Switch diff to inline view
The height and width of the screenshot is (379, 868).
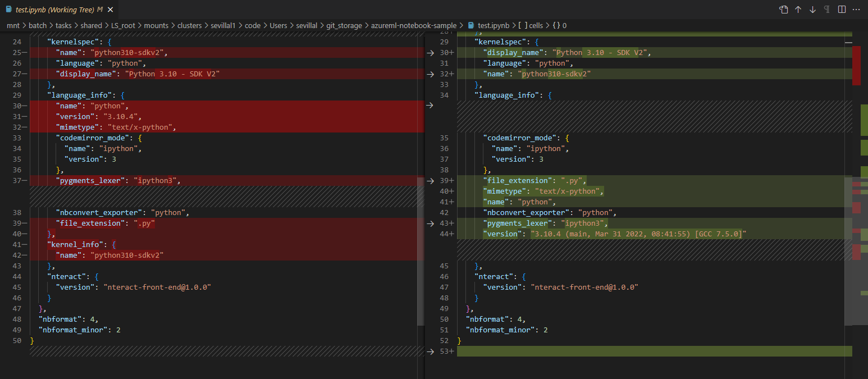(x=842, y=10)
